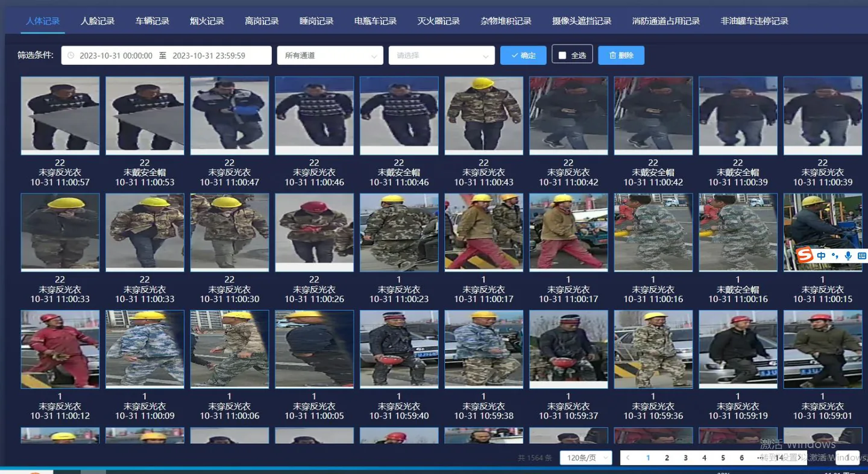Go to page 4

point(704,458)
